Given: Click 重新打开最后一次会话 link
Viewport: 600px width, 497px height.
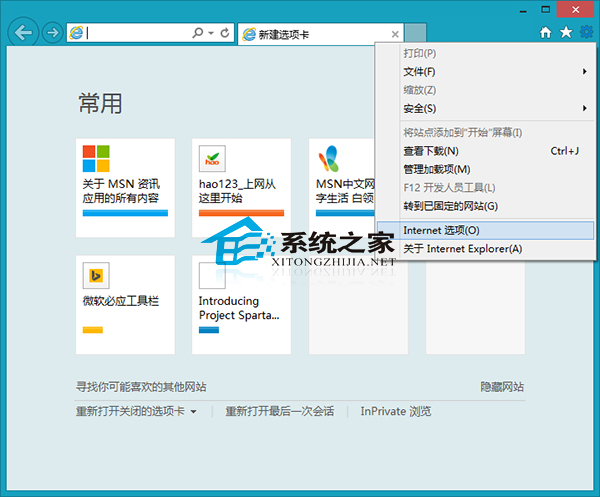Looking at the screenshot, I should coord(280,411).
